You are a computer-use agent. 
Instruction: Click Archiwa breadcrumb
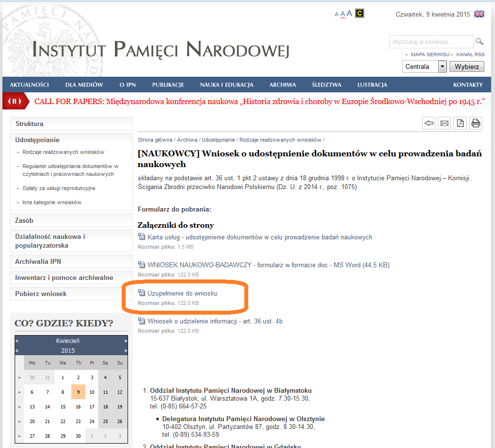pos(187,140)
